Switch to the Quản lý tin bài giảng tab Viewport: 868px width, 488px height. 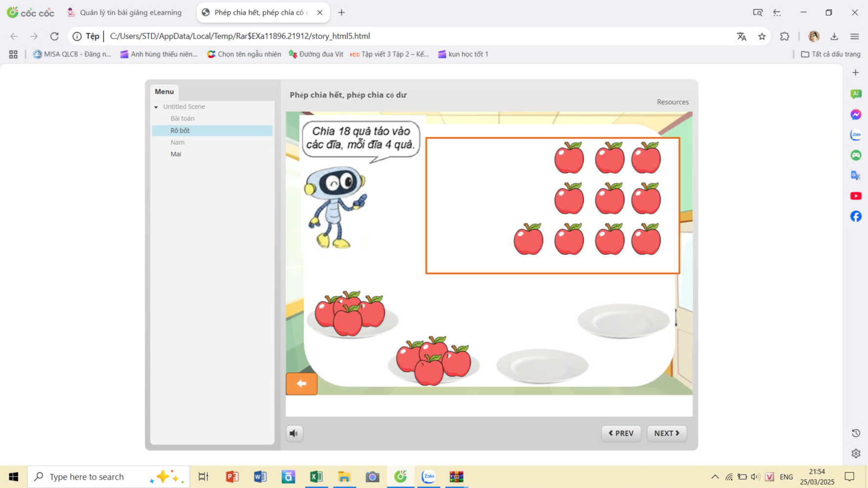[130, 13]
